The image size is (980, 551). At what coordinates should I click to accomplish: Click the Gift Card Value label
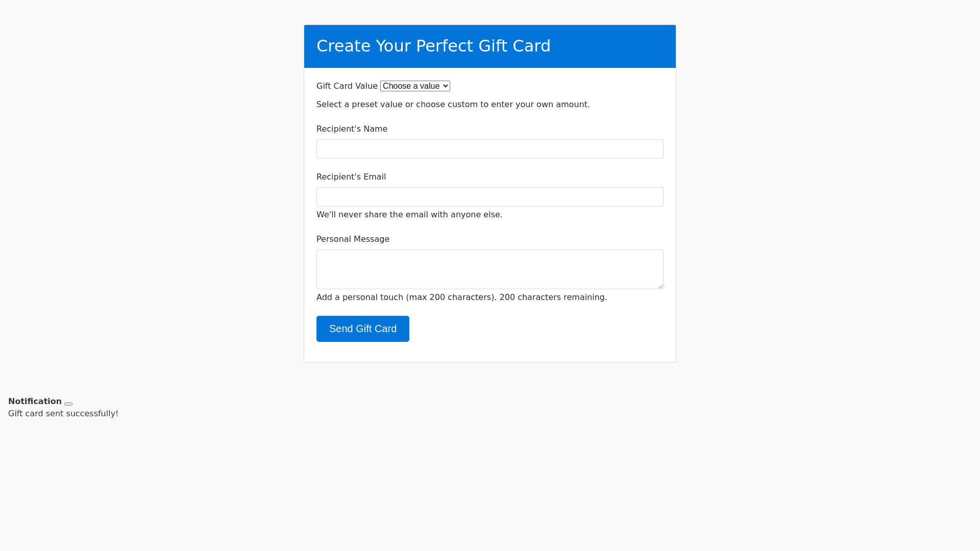[x=347, y=86]
